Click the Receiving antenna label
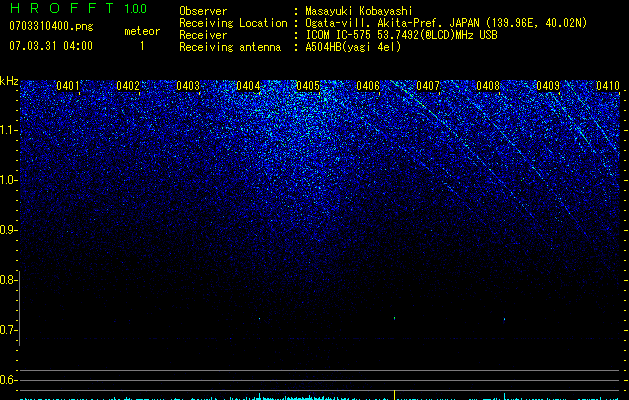The image size is (629, 400). (230, 47)
